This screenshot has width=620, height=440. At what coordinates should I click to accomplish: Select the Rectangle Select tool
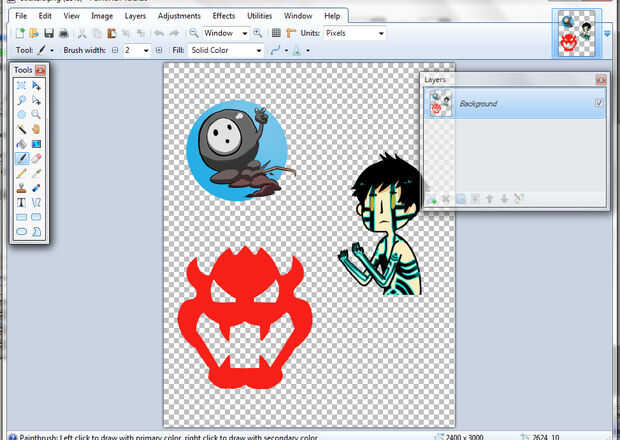coord(21,85)
